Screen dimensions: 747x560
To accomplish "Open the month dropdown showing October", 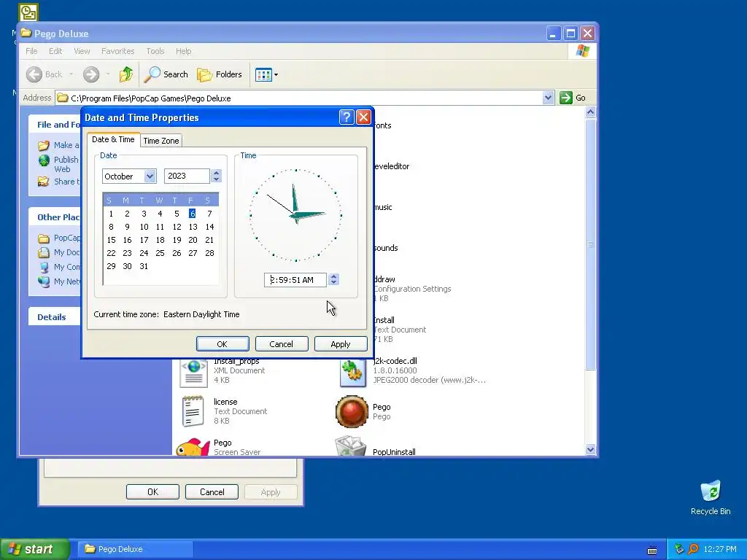I will tap(150, 176).
